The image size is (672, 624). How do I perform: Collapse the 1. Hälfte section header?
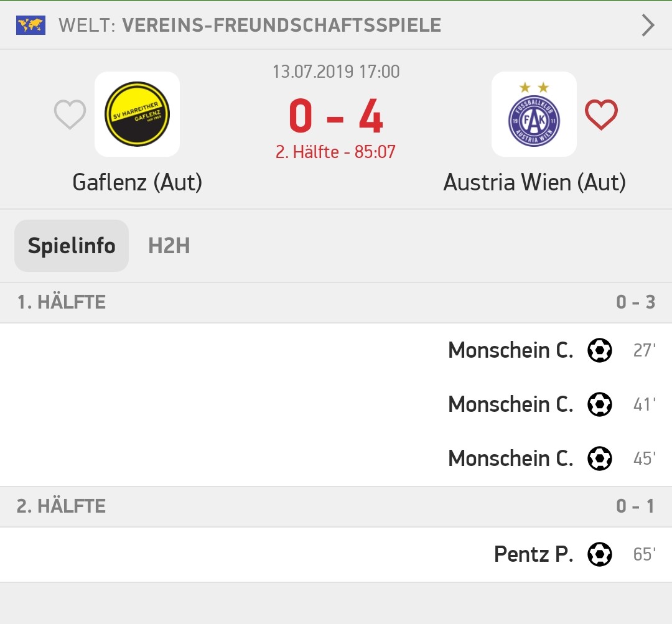tap(336, 302)
